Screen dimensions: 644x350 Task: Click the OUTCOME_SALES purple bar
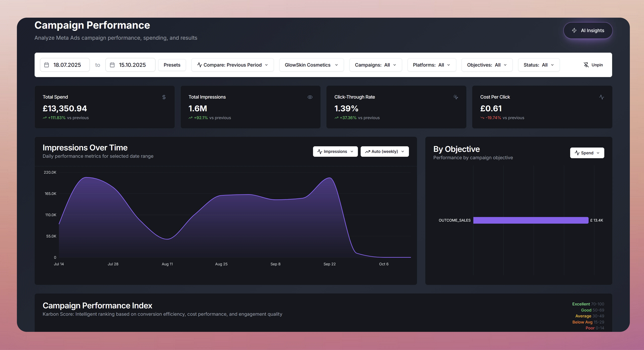coord(530,220)
